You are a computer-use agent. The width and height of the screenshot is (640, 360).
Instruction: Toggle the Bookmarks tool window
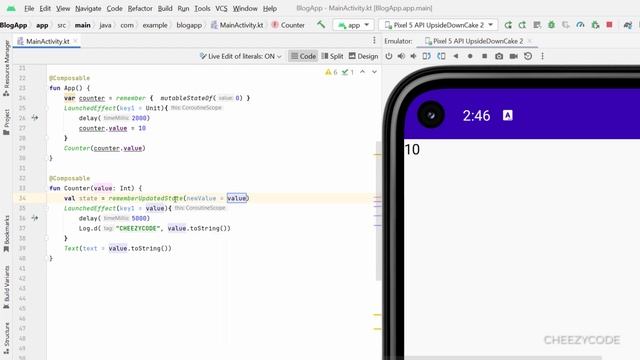[6, 234]
